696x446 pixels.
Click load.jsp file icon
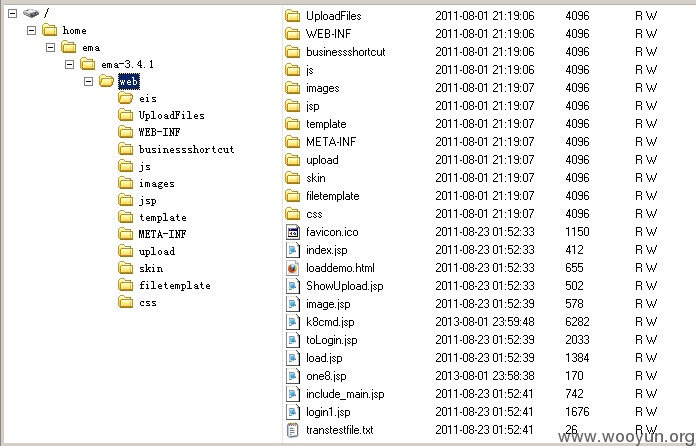(x=293, y=358)
